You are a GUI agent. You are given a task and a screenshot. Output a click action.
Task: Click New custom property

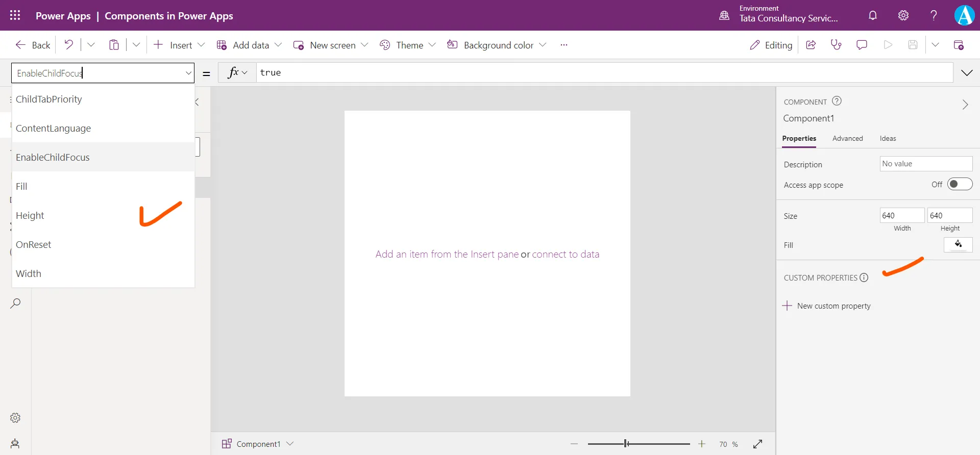(826, 306)
